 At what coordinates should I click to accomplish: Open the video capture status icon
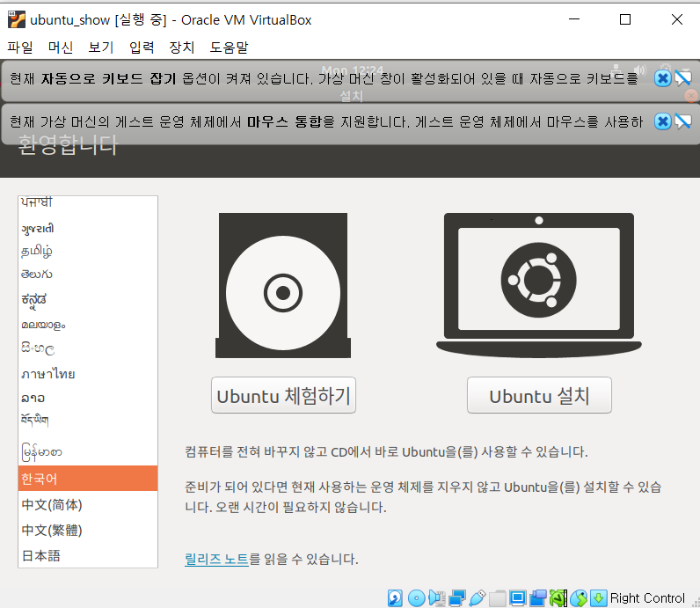tap(538, 597)
